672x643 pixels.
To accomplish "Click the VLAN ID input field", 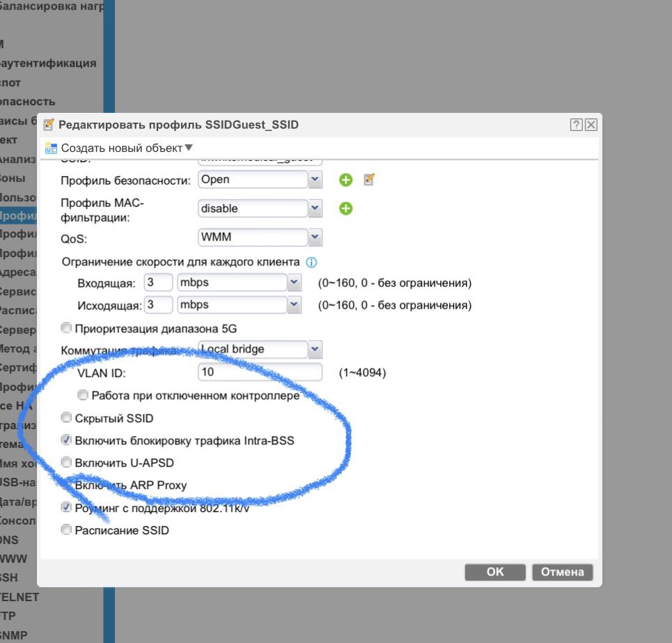I will 260,372.
